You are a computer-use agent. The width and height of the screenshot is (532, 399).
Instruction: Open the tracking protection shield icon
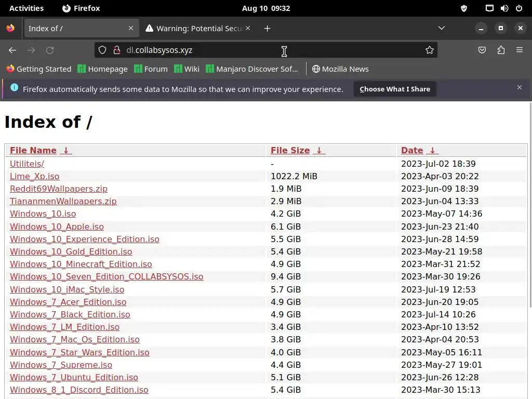coord(102,50)
